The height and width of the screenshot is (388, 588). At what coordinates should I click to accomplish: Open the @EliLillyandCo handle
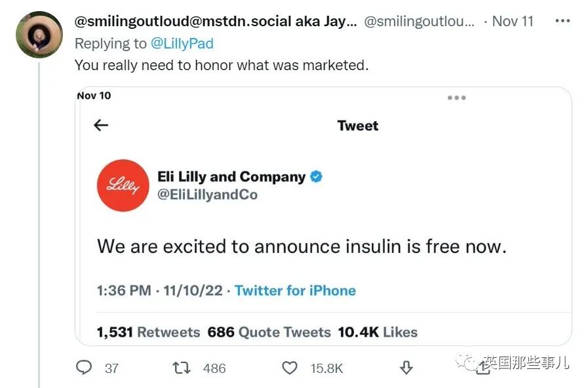point(207,195)
